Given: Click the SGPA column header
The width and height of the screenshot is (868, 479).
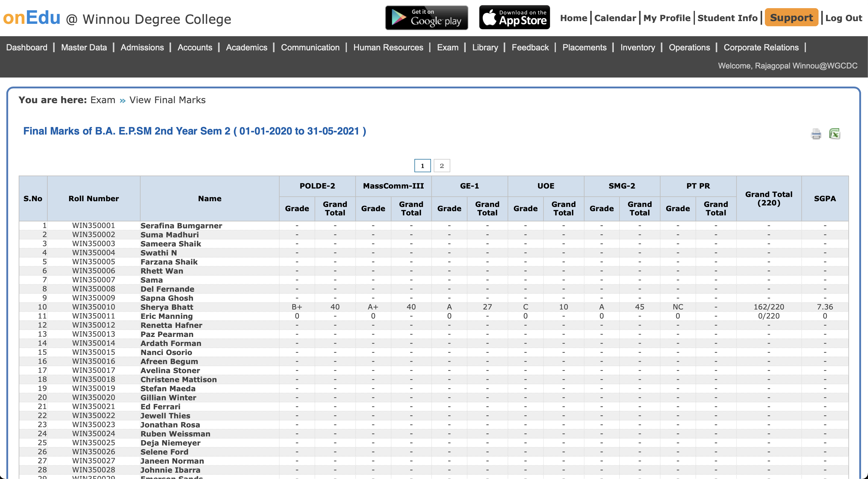Looking at the screenshot, I should 825,198.
